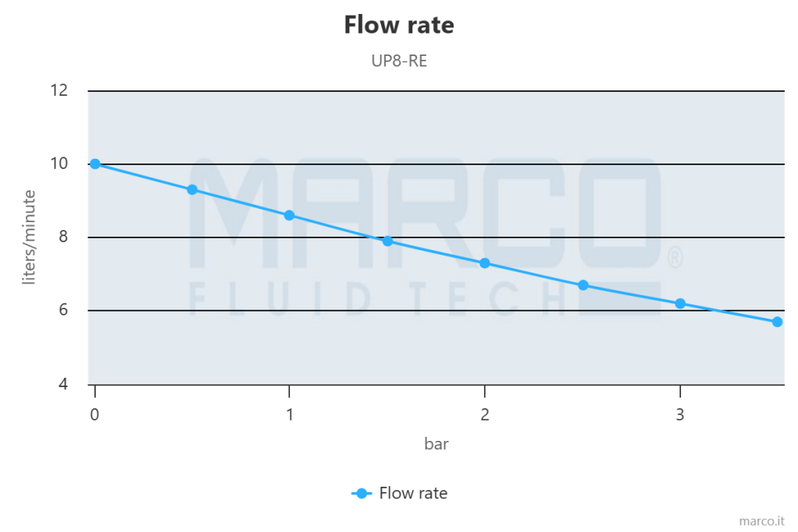Toggle the Flow rate series legend label
The image size is (798, 532).
coord(413,493)
